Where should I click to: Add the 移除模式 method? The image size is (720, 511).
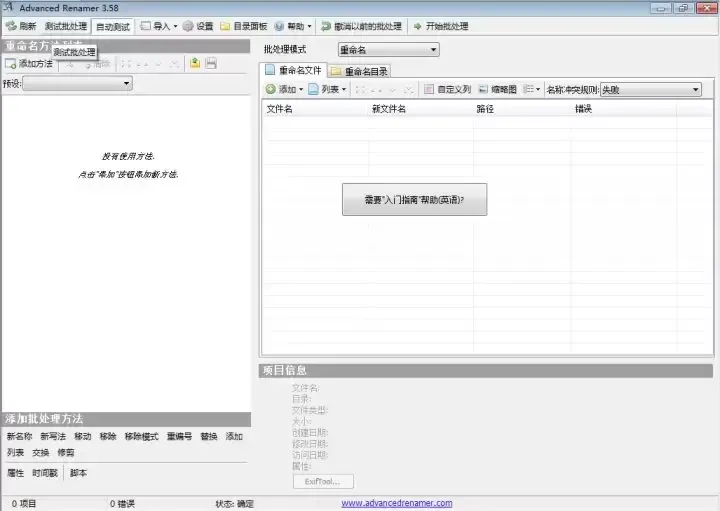(x=141, y=436)
